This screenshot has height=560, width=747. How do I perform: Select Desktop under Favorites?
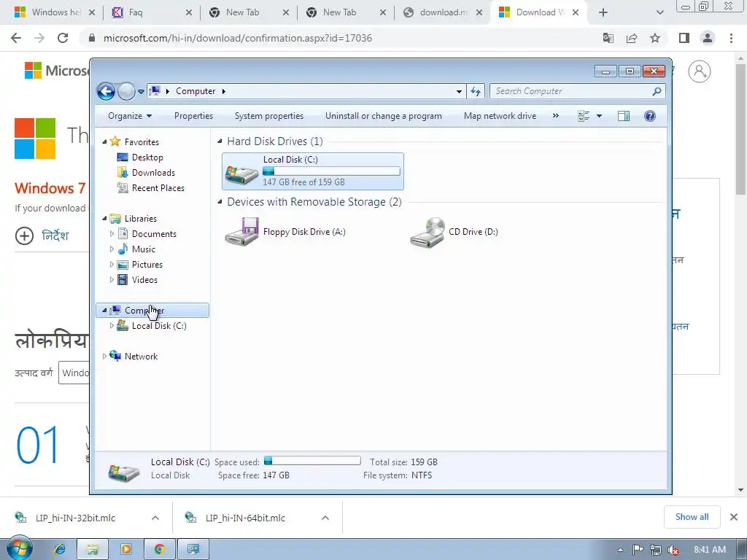tap(147, 157)
